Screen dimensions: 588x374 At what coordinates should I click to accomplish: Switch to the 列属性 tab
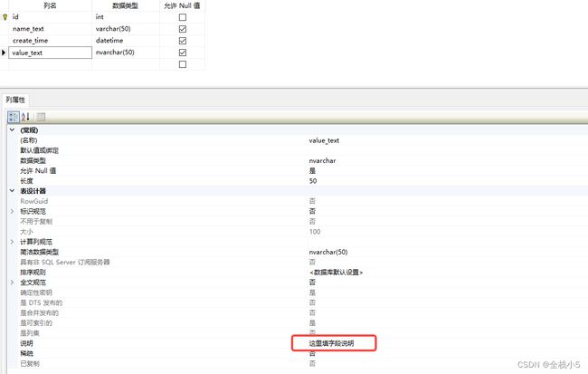(15, 100)
